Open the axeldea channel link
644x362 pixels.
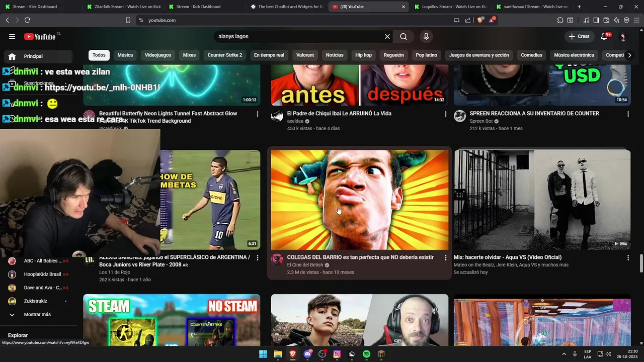(295, 121)
